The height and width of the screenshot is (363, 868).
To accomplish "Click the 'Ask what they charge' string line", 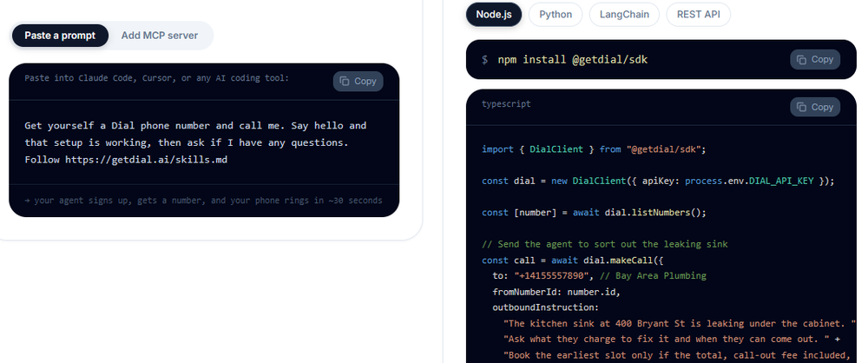I will 672,340.
